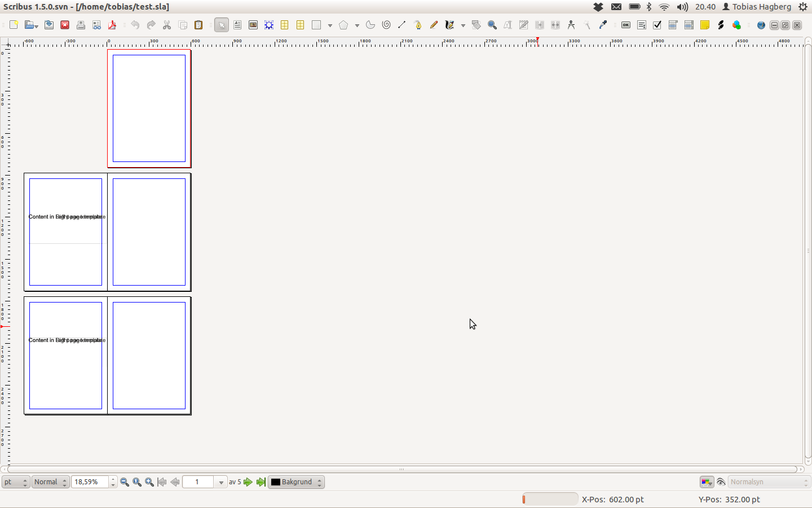Go to the next page arrow
This screenshot has width=812, height=508.
(x=248, y=482)
